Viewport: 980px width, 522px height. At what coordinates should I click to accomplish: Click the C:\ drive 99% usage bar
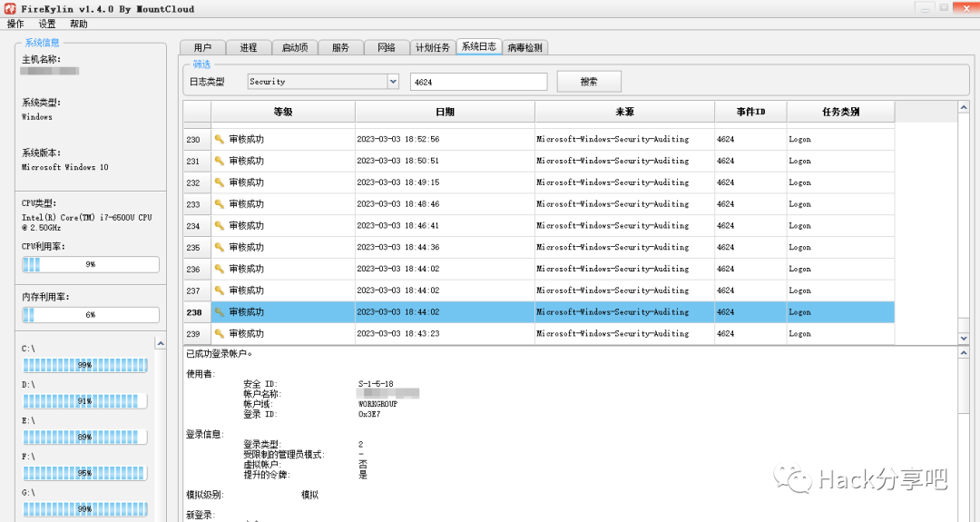85,365
